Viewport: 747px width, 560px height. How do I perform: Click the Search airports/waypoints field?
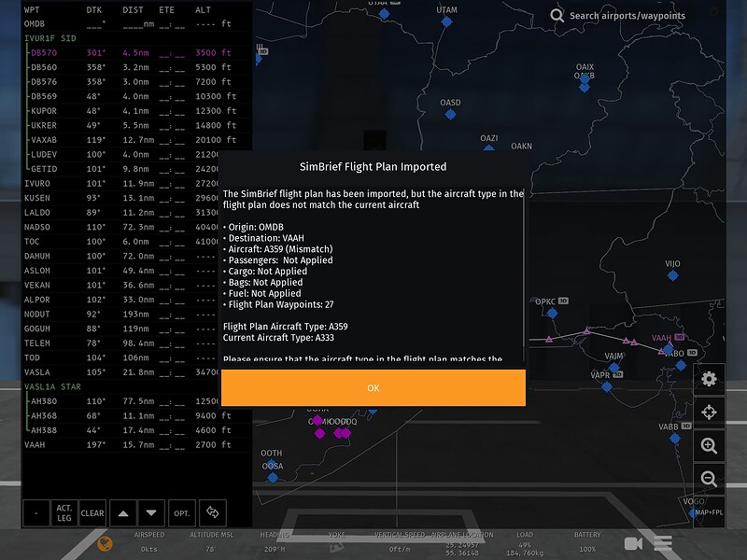[x=627, y=16]
